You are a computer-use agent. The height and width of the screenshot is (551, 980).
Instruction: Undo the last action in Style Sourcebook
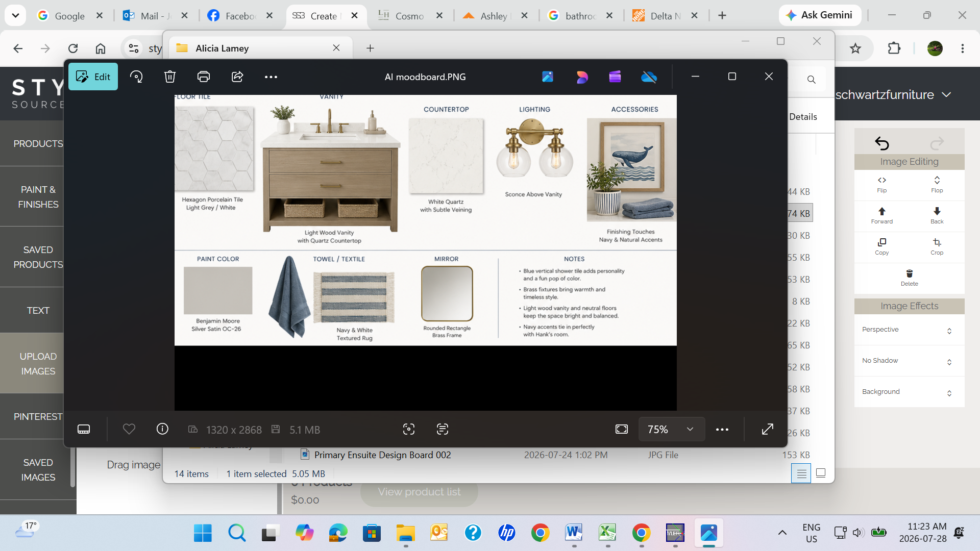click(882, 143)
